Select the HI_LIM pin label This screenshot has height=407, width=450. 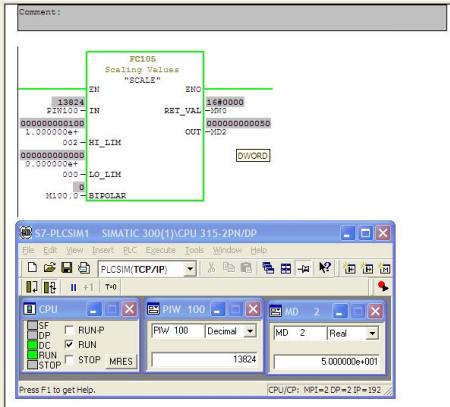(105, 143)
